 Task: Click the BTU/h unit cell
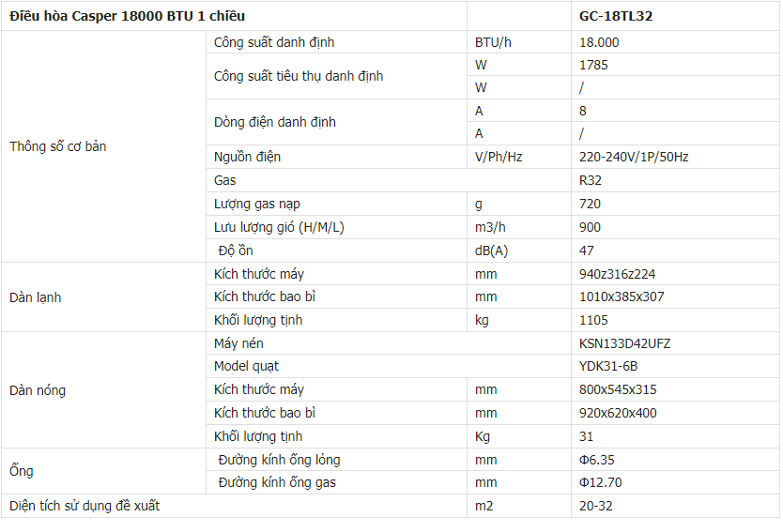(493, 42)
